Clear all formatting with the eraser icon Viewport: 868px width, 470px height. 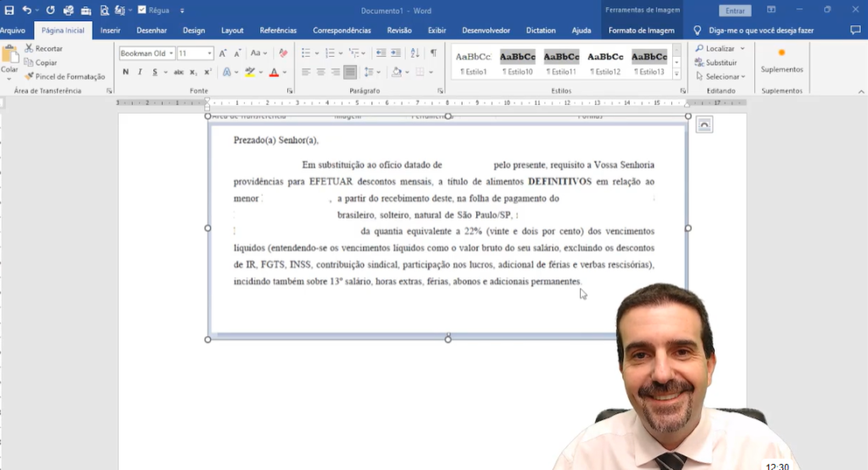[x=283, y=53]
